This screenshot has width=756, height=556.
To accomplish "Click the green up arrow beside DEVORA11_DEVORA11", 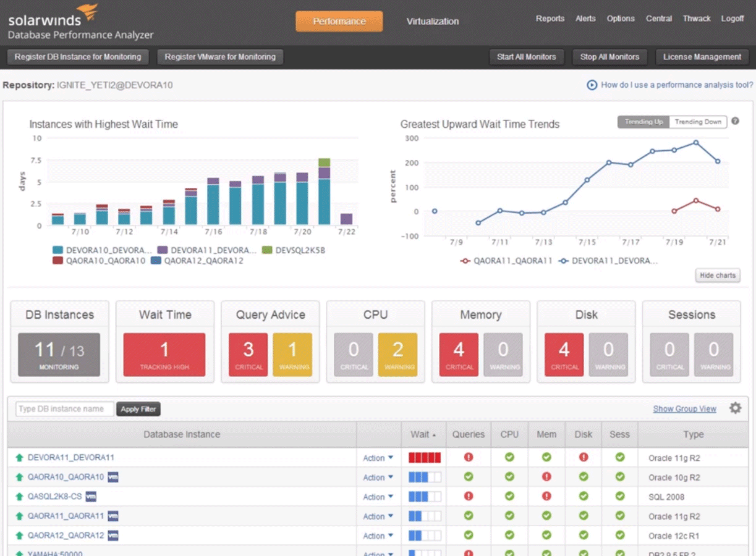I will coord(19,458).
